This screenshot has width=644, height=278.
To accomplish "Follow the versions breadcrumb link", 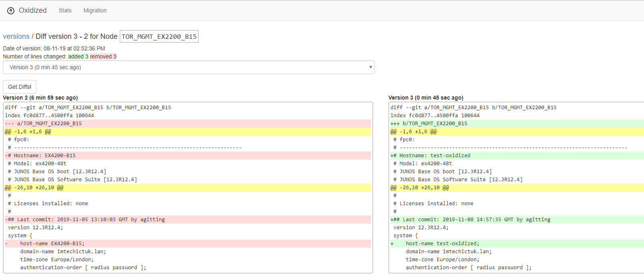I will 16,36.
